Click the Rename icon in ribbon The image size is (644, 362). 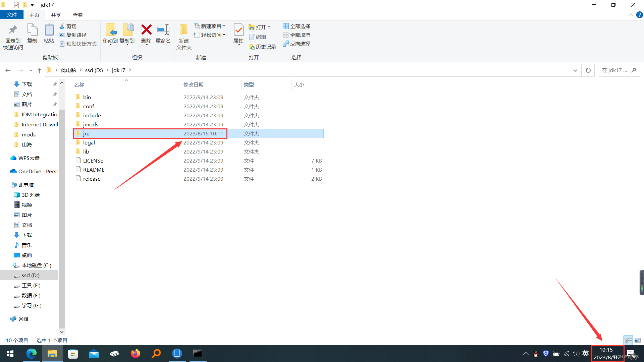coord(163,30)
